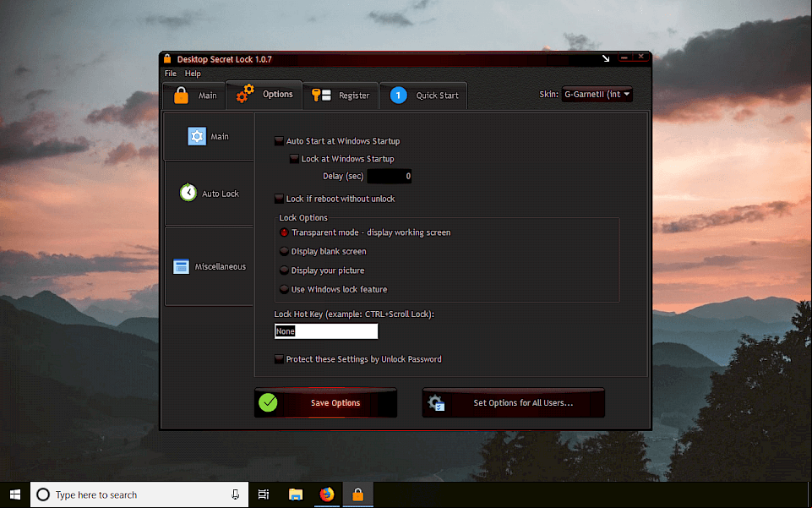Switch to the Main top tab

194,96
